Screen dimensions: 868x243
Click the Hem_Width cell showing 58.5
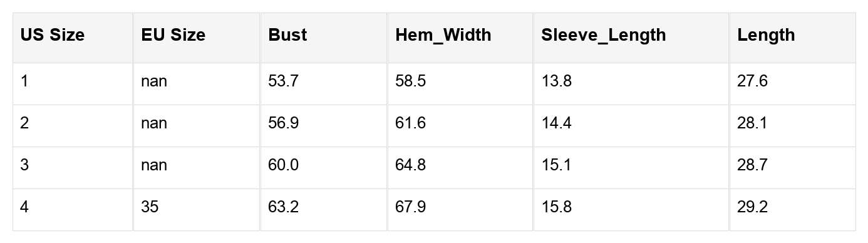pos(460,84)
